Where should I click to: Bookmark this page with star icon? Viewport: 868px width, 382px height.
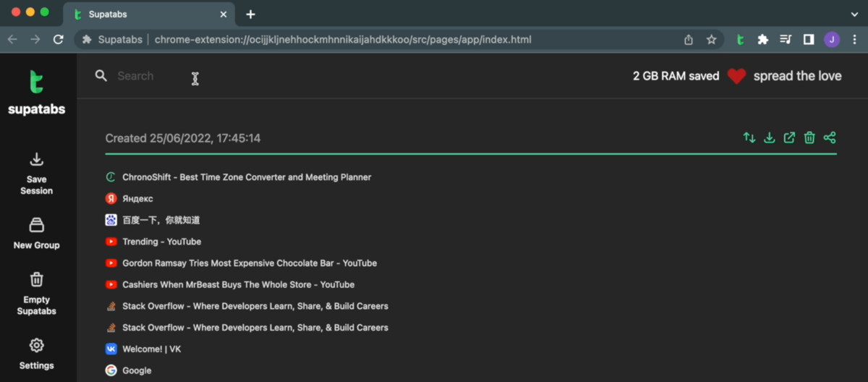click(712, 40)
